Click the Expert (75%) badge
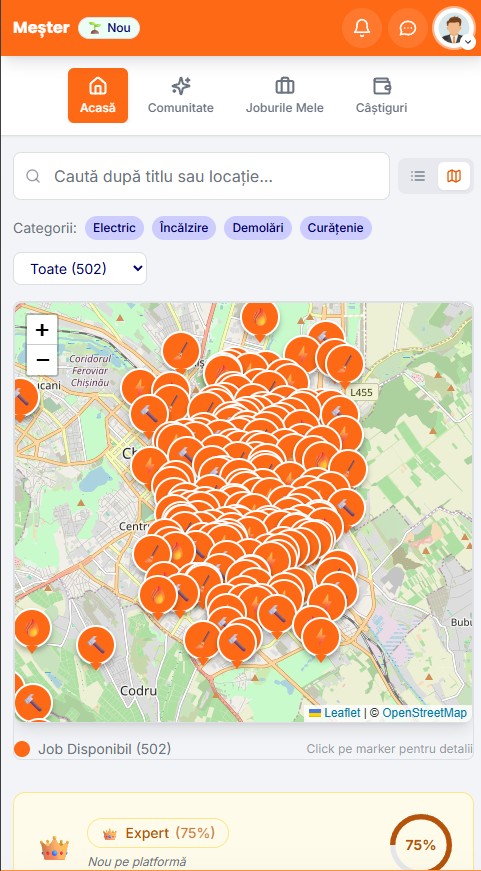 [158, 833]
